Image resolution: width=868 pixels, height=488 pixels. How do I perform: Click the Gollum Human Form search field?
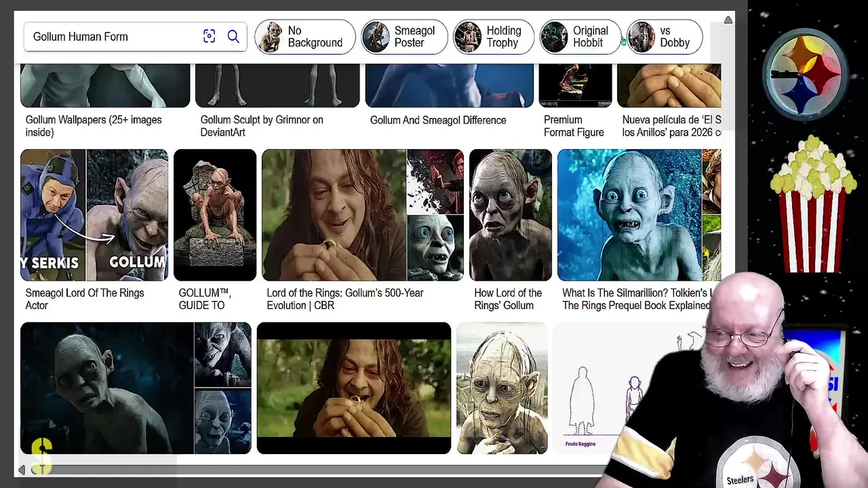click(x=136, y=37)
